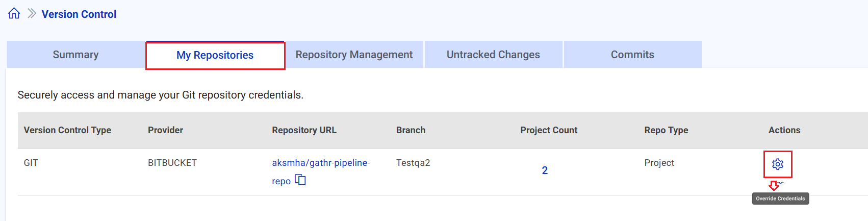Click the Repo Type column header
Screen dimensions: 868x221
(666, 130)
